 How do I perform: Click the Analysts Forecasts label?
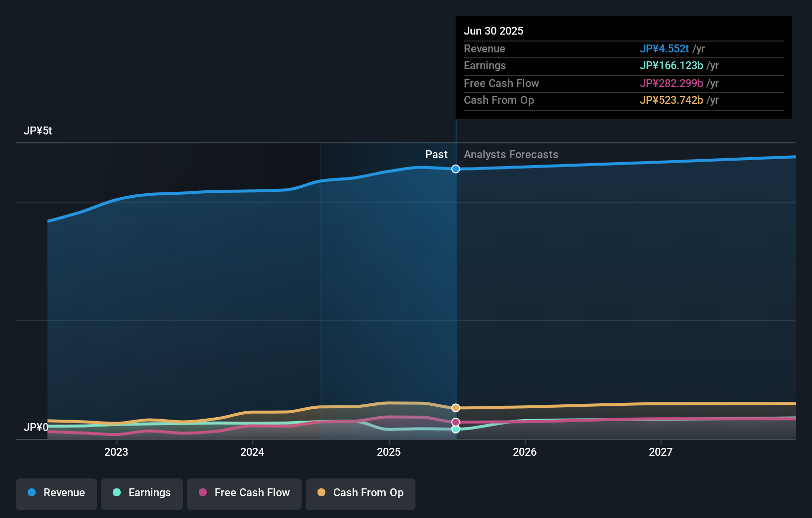(511, 155)
